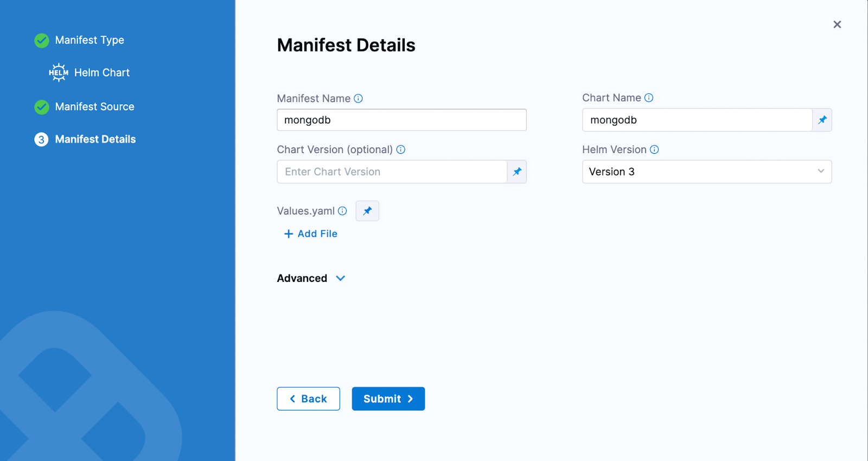The height and width of the screenshot is (461, 868).
Task: Go to the Manifest Type step
Action: pyautogui.click(x=90, y=40)
